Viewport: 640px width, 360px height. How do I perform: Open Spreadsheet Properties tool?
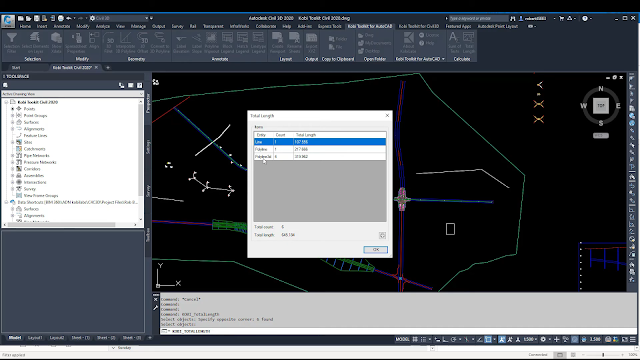click(76, 42)
